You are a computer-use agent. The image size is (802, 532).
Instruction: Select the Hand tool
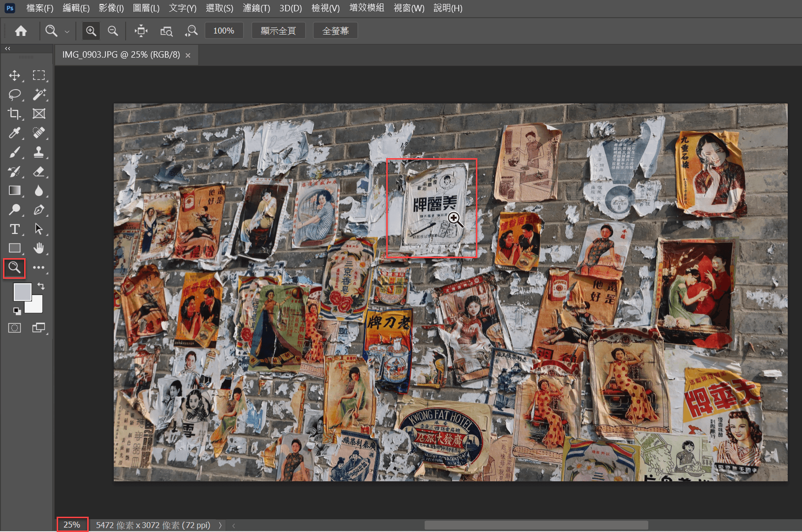pos(39,248)
